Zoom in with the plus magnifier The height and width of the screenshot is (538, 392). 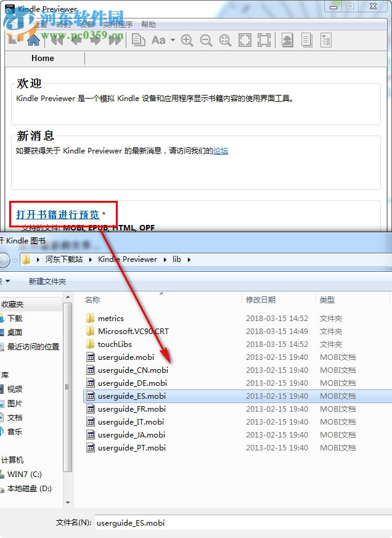click(x=187, y=40)
